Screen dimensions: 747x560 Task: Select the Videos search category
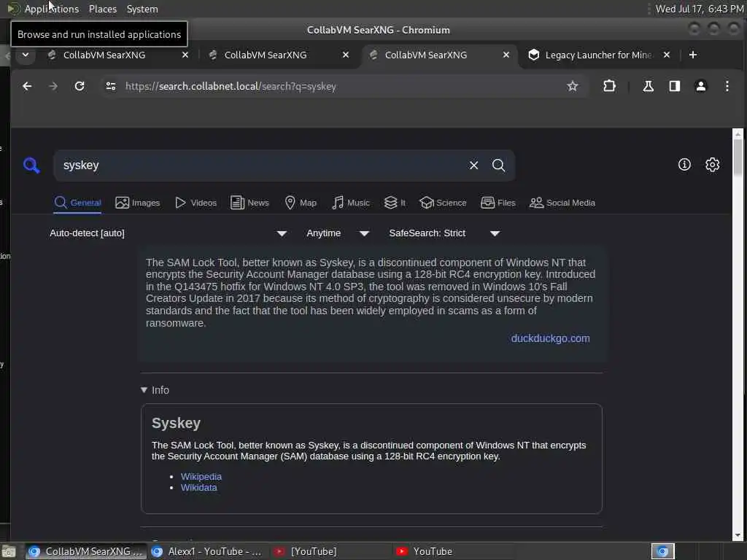(x=196, y=203)
